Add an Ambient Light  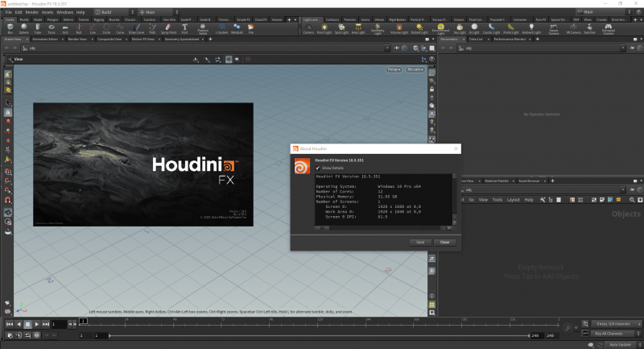point(531,29)
